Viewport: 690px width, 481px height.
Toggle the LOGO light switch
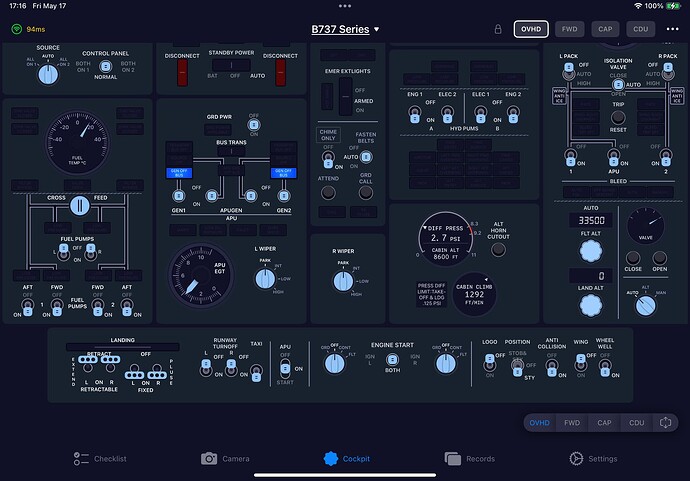point(490,362)
